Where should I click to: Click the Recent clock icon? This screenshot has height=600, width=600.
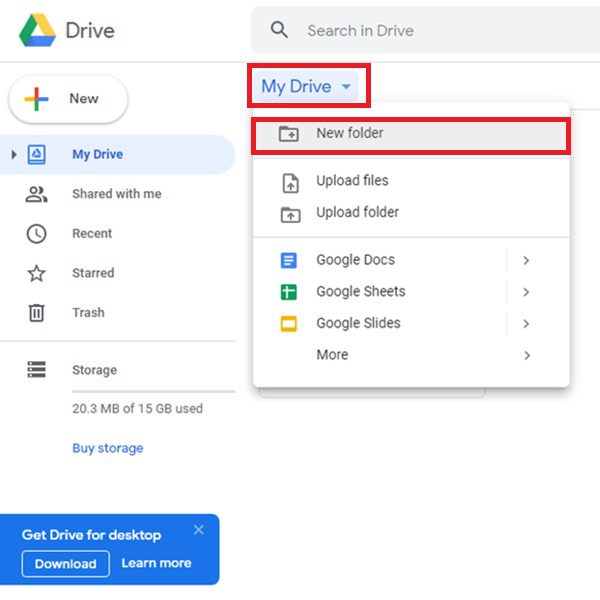click(x=36, y=233)
